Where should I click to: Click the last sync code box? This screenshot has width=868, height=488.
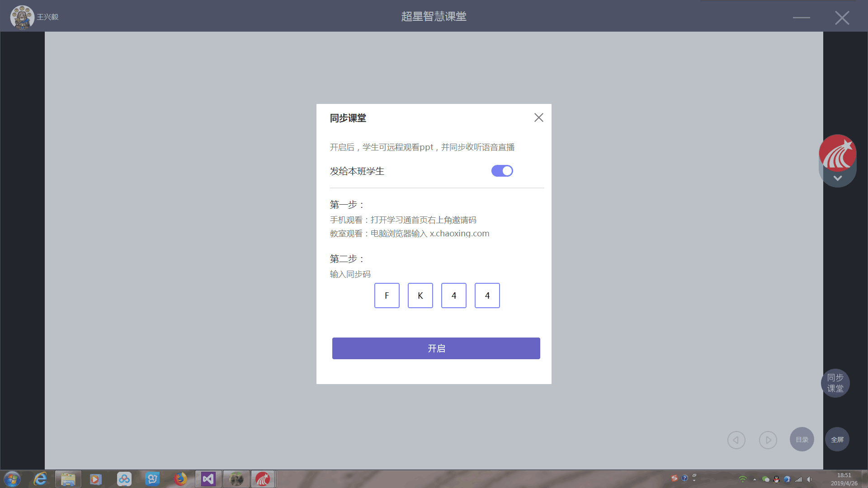(x=487, y=296)
